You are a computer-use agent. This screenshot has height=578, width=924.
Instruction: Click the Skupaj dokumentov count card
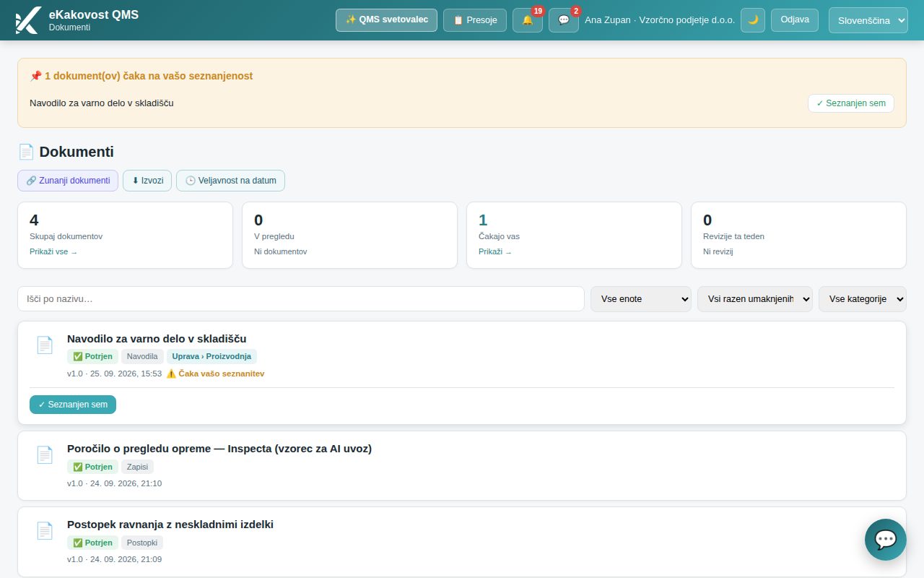pos(125,235)
